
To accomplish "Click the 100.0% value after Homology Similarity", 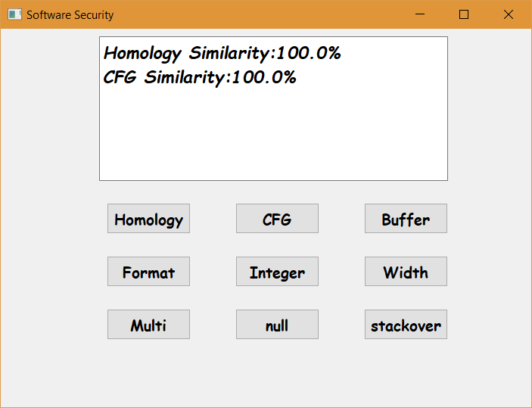I will click(309, 53).
